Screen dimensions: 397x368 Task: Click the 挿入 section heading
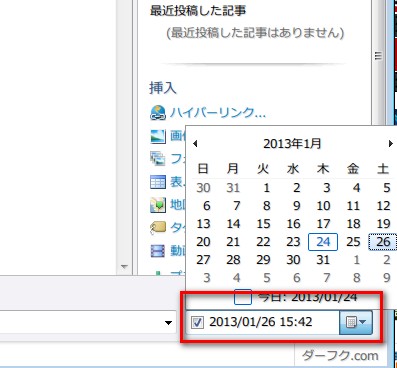163,88
